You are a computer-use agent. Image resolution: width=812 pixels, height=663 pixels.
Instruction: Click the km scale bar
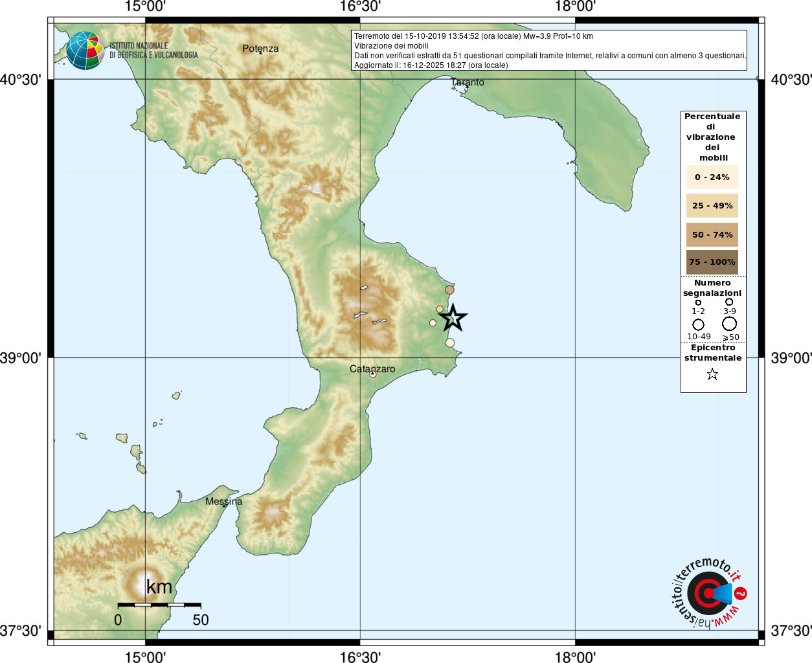point(159,605)
